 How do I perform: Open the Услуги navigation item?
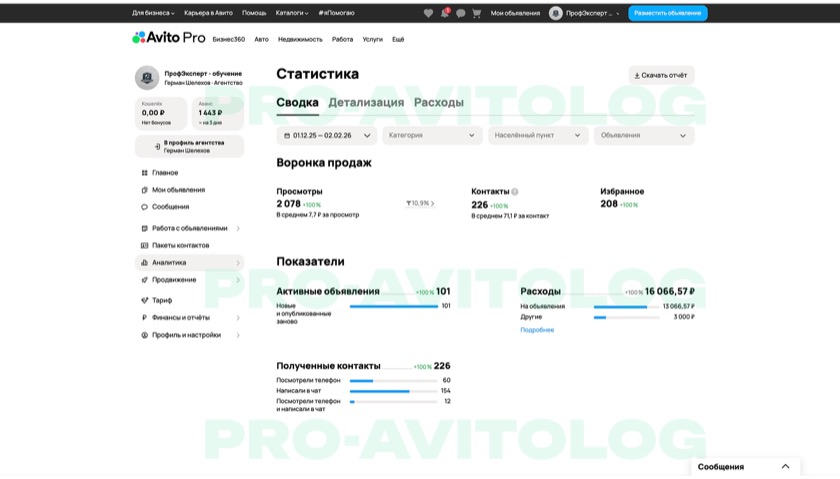[x=372, y=39]
